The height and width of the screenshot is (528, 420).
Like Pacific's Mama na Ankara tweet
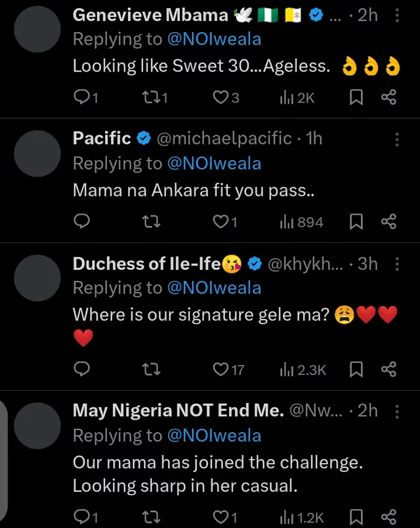221,222
